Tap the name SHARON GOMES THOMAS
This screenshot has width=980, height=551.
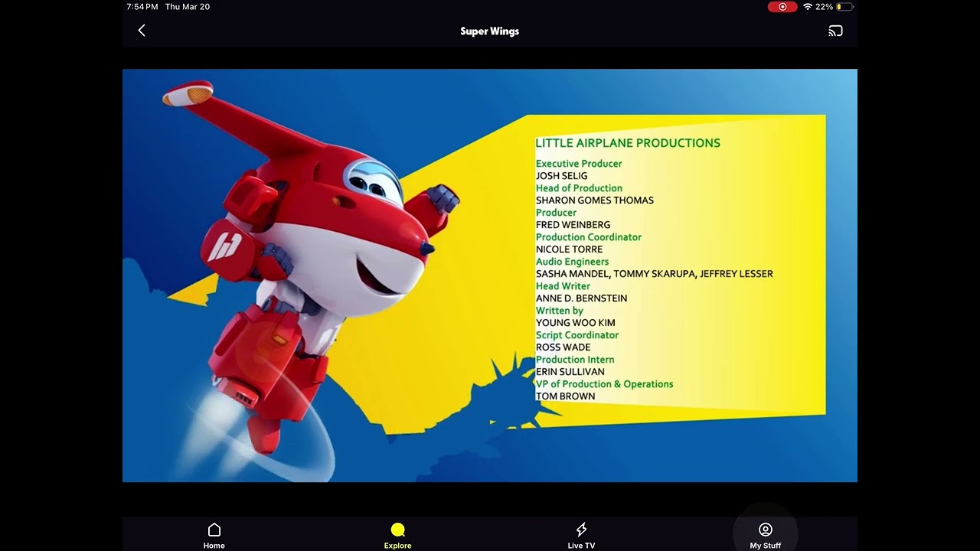pos(595,201)
